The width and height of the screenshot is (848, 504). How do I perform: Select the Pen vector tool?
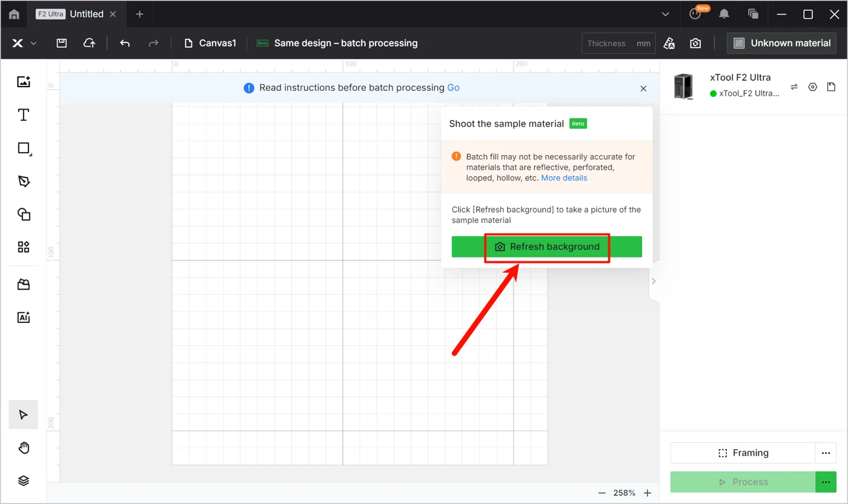pos(24,181)
